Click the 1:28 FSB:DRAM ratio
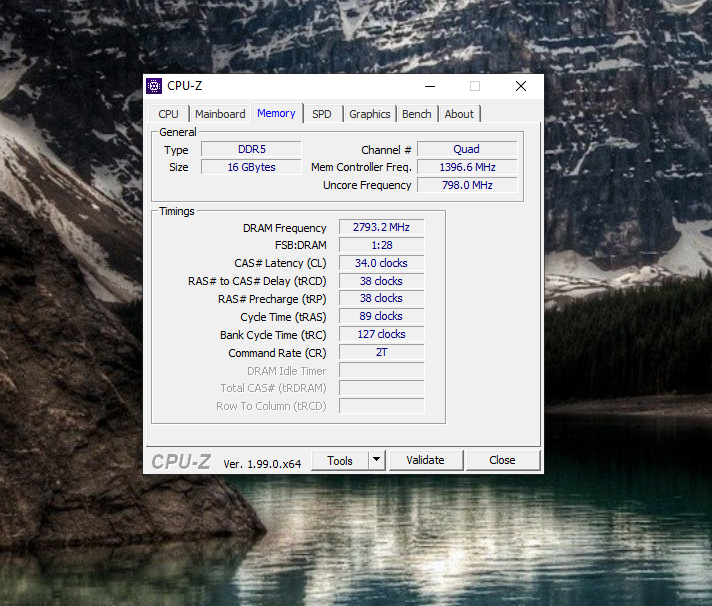This screenshot has height=606, width=712. (381, 245)
